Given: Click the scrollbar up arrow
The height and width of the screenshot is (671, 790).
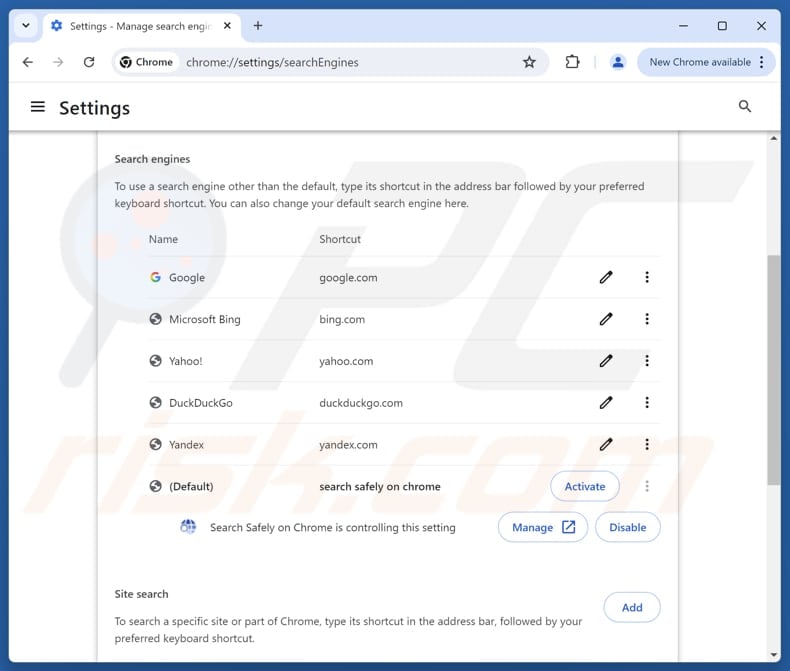Looking at the screenshot, I should pyautogui.click(x=774, y=138).
